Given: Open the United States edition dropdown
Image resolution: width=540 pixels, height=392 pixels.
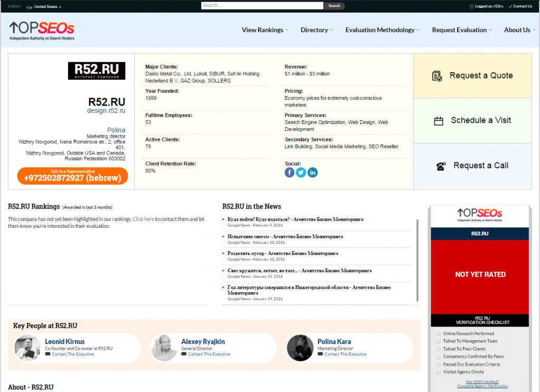Looking at the screenshot, I should [47, 7].
